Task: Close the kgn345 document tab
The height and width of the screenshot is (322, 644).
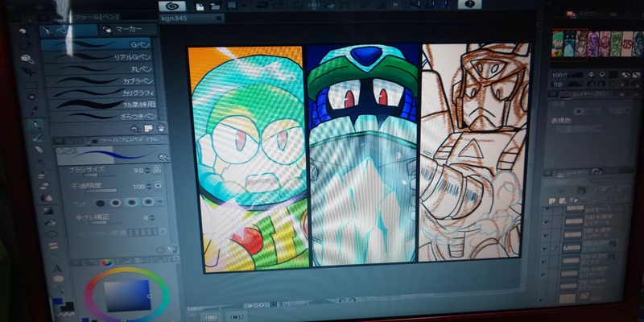Action: click(x=218, y=18)
